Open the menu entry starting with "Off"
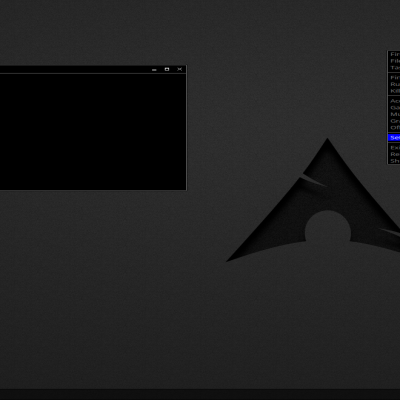This screenshot has height=400, width=400. 394,128
